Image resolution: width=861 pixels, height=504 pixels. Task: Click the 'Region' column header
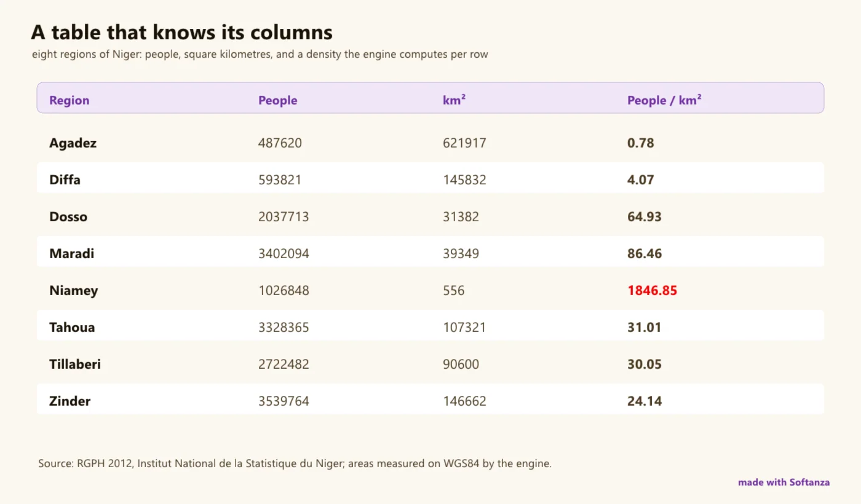point(69,101)
